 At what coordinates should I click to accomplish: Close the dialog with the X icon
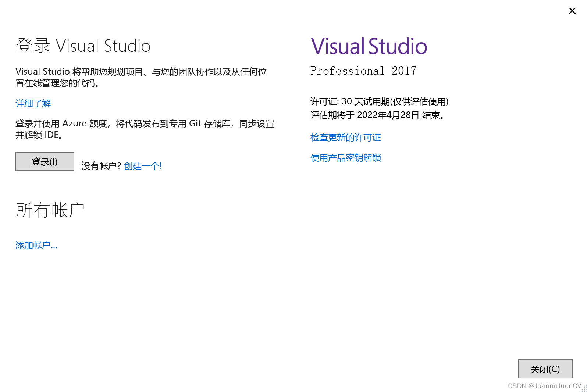coord(572,11)
